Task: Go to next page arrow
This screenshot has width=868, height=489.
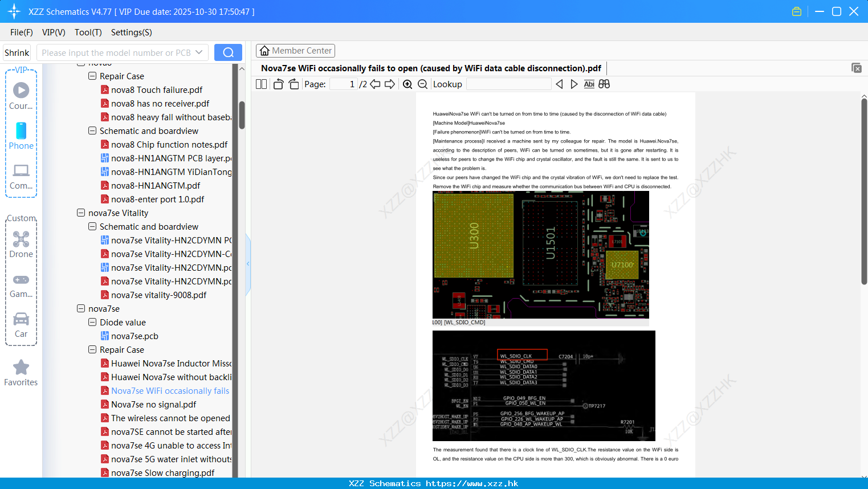Action: [390, 84]
